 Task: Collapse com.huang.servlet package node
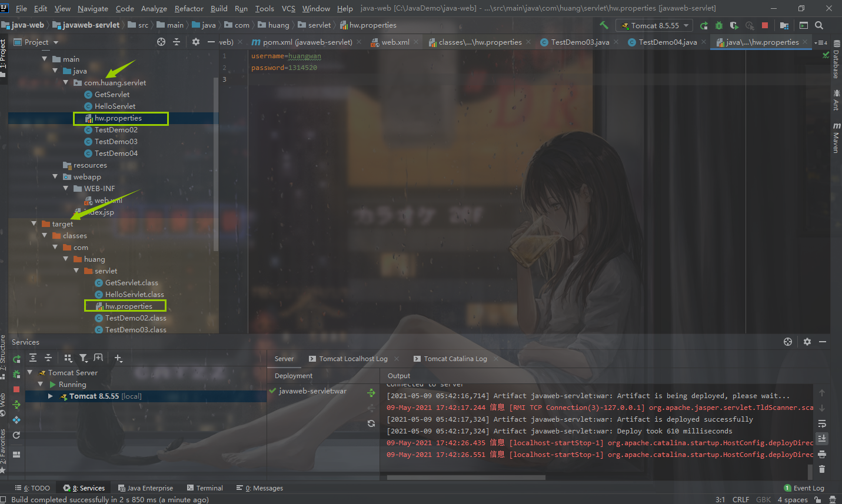(x=65, y=82)
